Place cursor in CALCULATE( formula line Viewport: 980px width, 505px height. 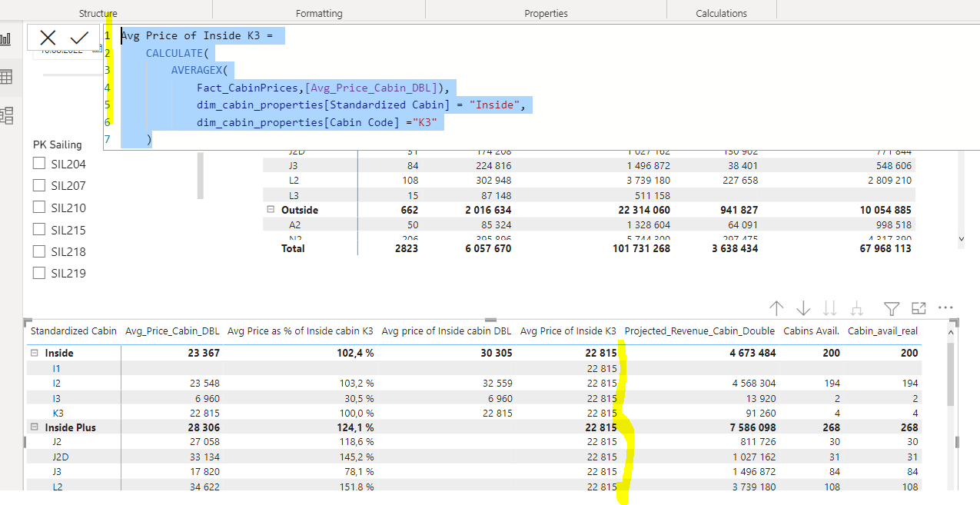pyautogui.click(x=177, y=53)
